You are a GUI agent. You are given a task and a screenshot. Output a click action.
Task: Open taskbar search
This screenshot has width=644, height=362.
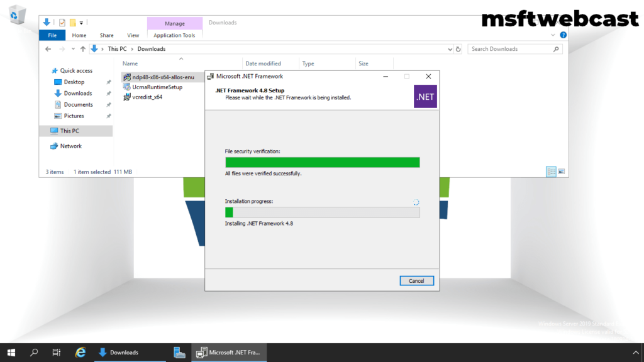point(34,353)
